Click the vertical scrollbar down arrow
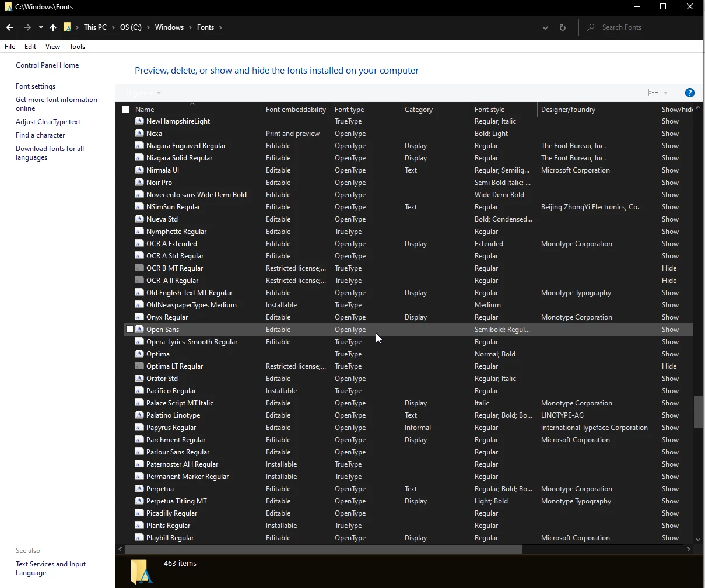705x588 pixels. click(698, 540)
